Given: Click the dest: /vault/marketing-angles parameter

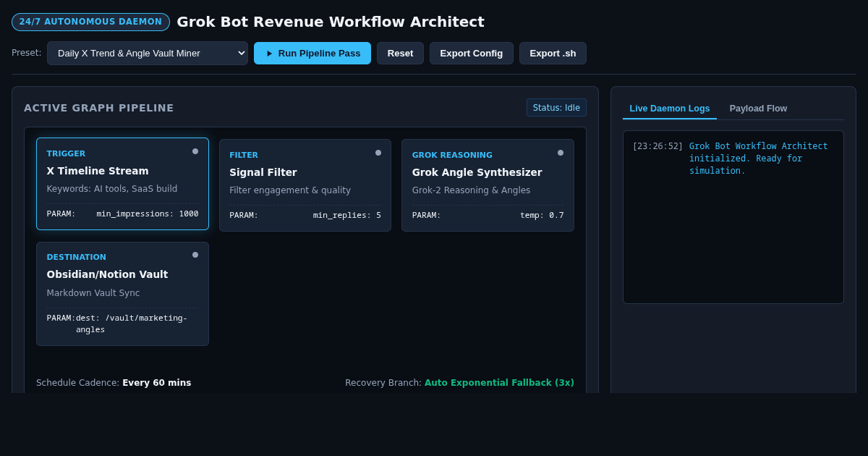Looking at the screenshot, I should click(x=132, y=324).
